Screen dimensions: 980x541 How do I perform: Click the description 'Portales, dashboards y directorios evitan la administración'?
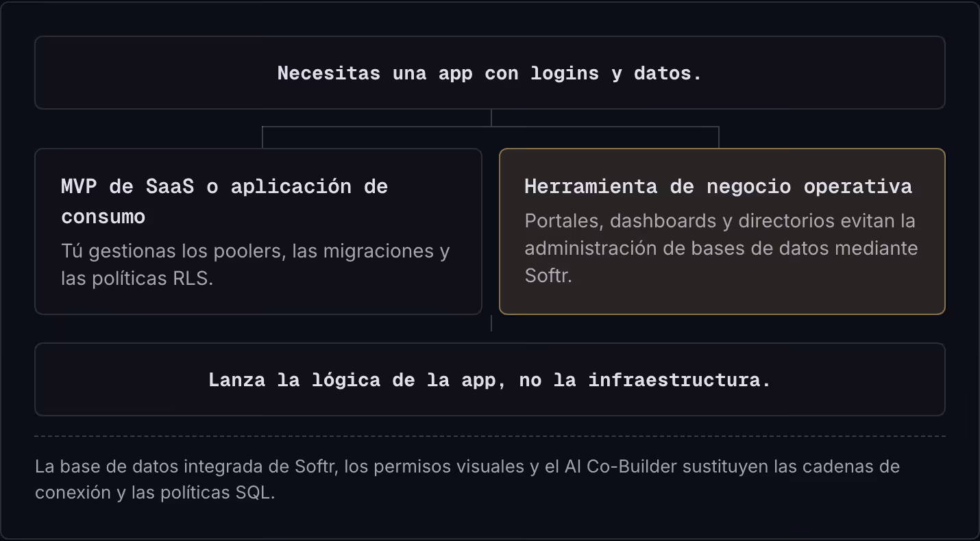coord(721,248)
